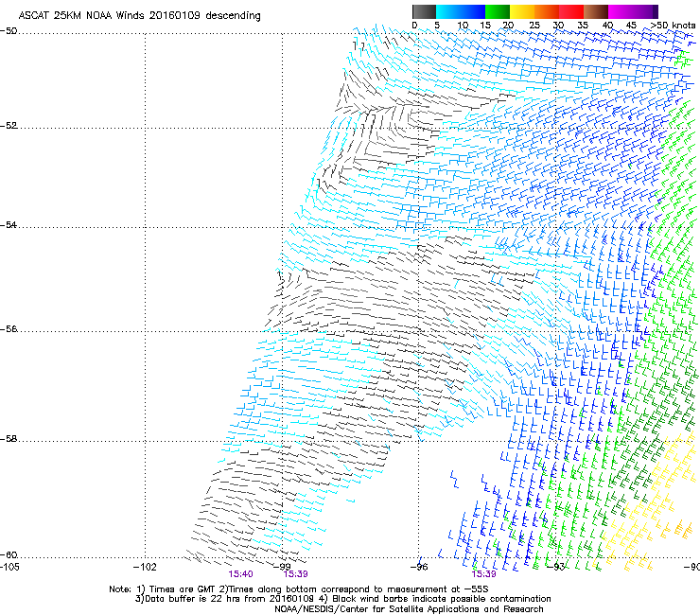Click the yellow 20-25 knots legend swatch
Viewport: 700px width, 615px height.
(522, 11)
